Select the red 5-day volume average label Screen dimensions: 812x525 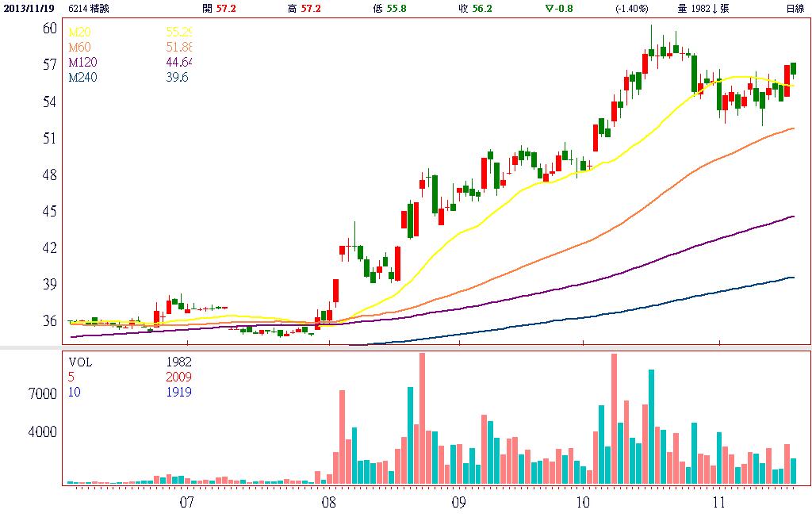71,377
